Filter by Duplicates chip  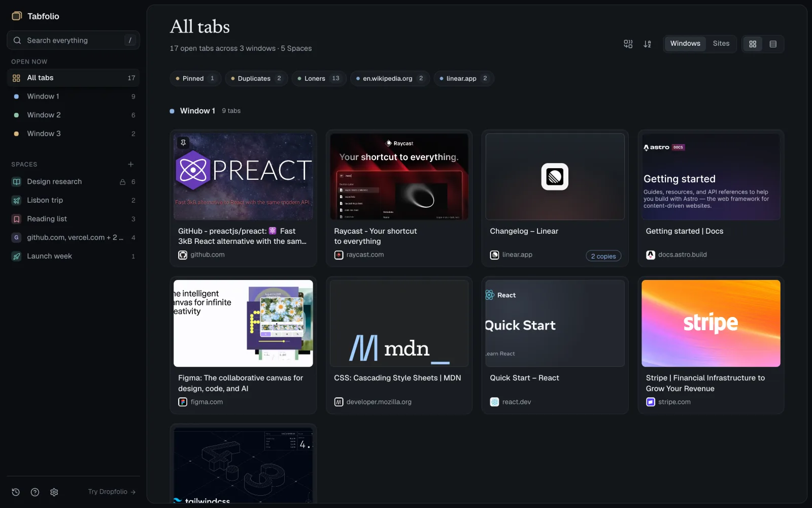(x=256, y=78)
